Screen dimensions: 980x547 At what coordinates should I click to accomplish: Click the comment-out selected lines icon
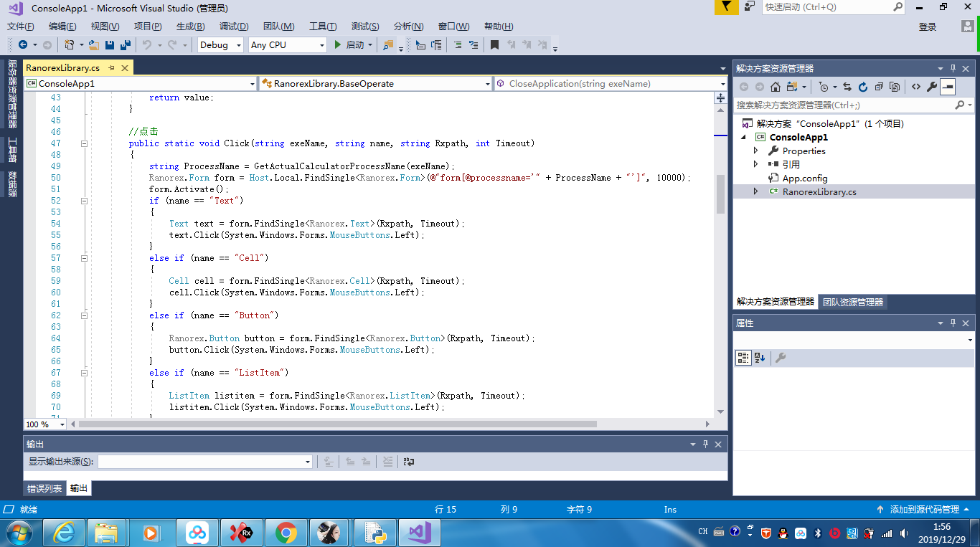(x=458, y=44)
